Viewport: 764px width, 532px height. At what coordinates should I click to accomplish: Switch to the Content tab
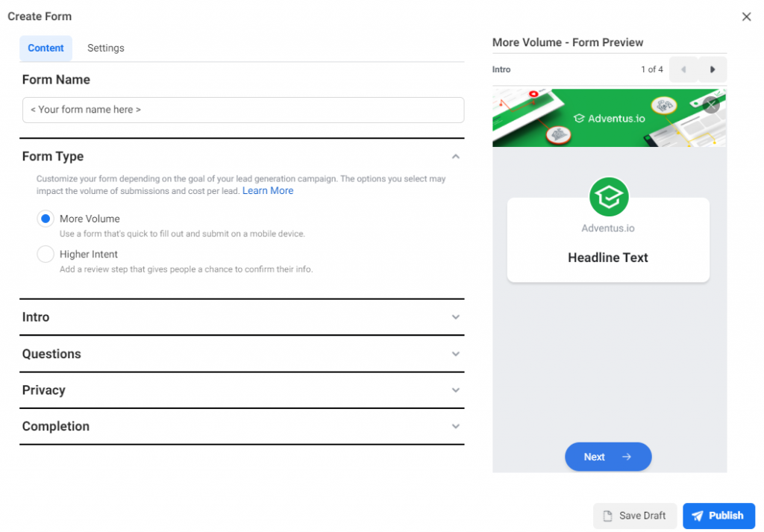(46, 48)
